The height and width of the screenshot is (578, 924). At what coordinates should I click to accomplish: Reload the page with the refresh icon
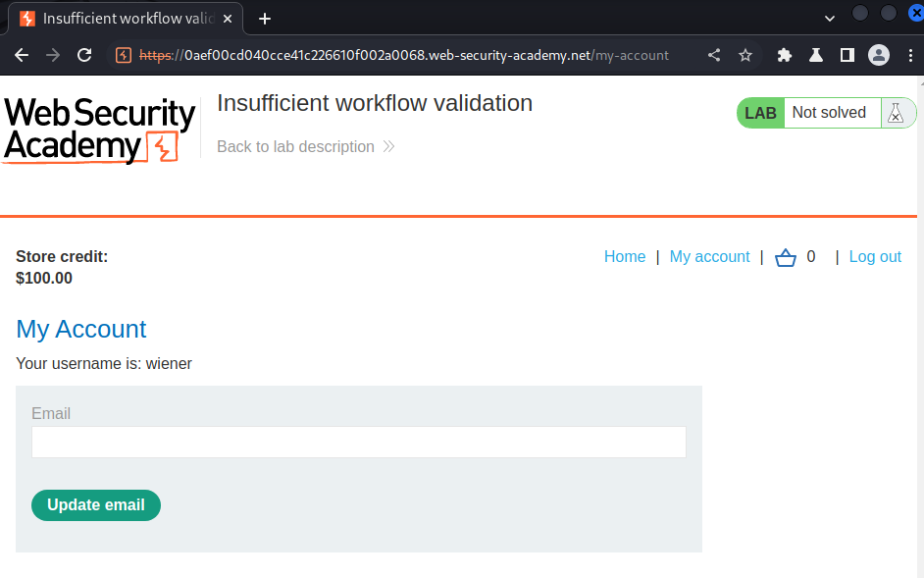click(x=84, y=55)
